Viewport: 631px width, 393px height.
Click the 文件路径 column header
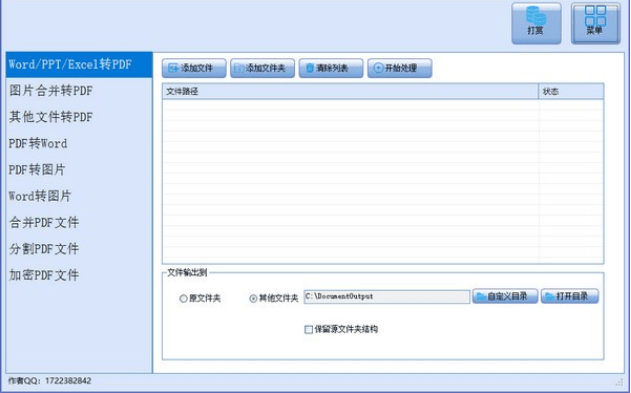(x=351, y=91)
